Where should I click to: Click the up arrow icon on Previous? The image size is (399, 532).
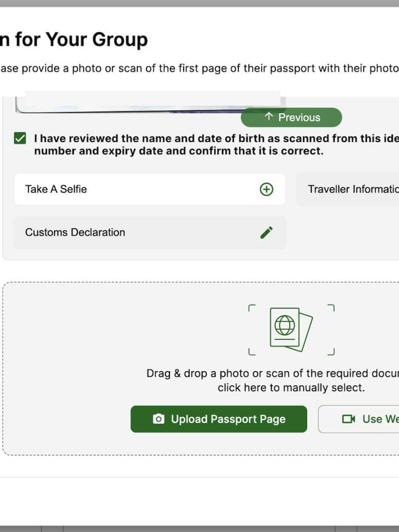269,117
